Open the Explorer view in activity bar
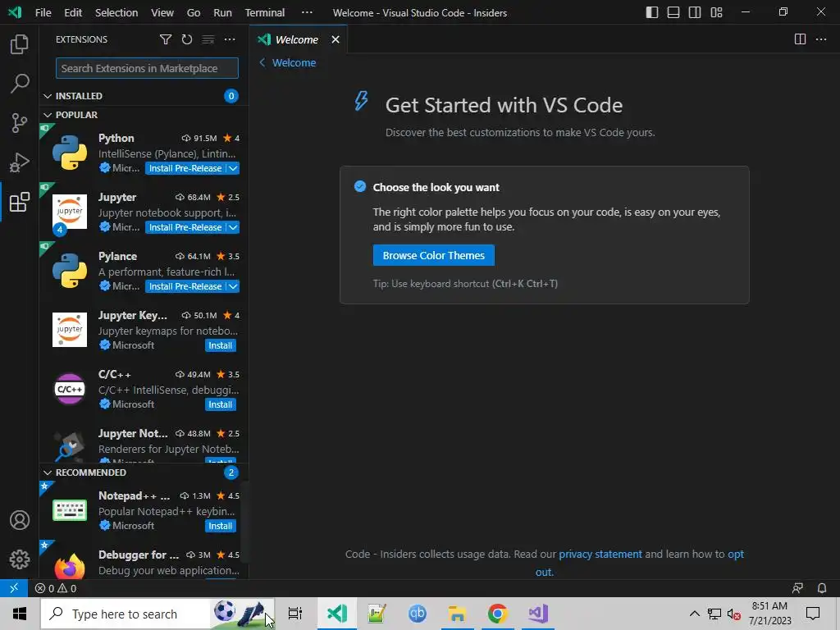 [20, 44]
